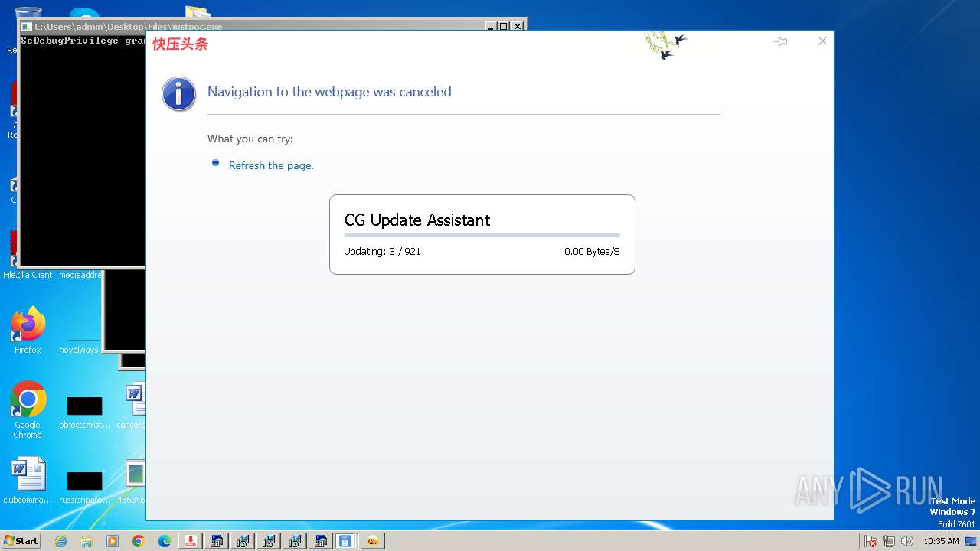
Task: Click the CG Update Assistant title
Action: point(417,220)
